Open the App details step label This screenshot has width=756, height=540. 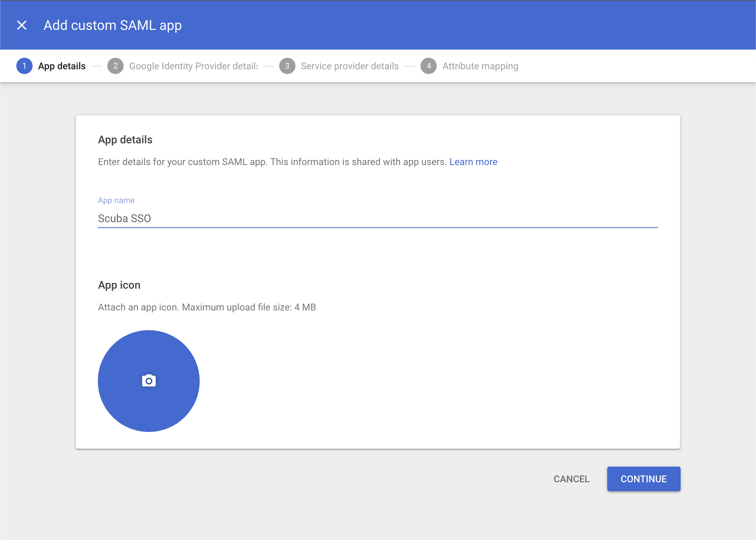tap(62, 66)
